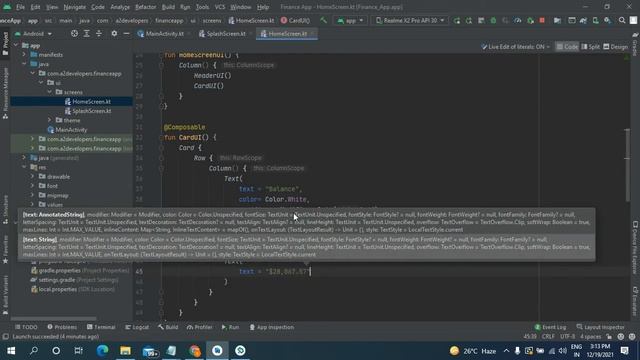This screenshot has height=360, width=640.
Task: Expand the drawable folder
Action: pyautogui.click(x=32, y=177)
